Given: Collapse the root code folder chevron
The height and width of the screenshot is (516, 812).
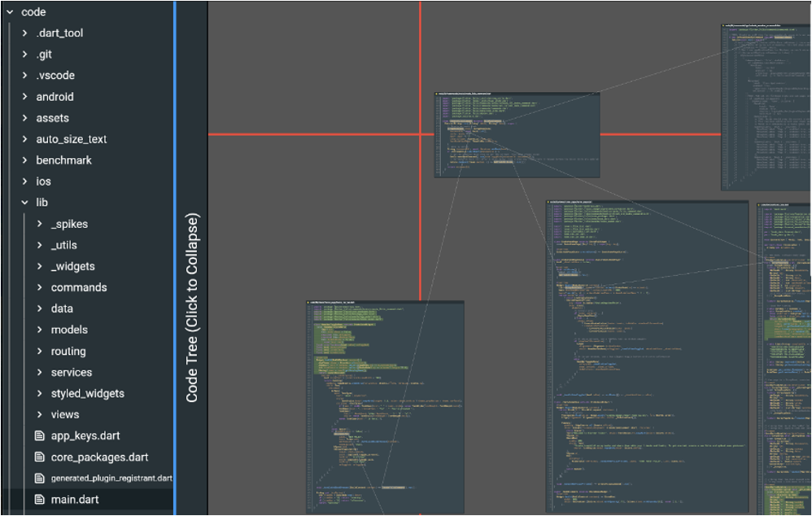Looking at the screenshot, I should click(x=10, y=12).
